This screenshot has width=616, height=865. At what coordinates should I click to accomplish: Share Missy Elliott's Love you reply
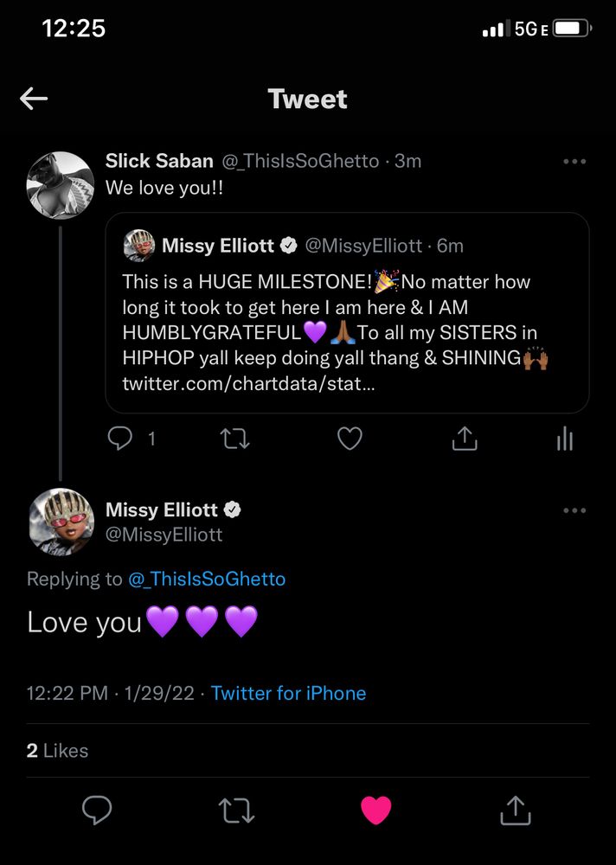[x=515, y=810]
